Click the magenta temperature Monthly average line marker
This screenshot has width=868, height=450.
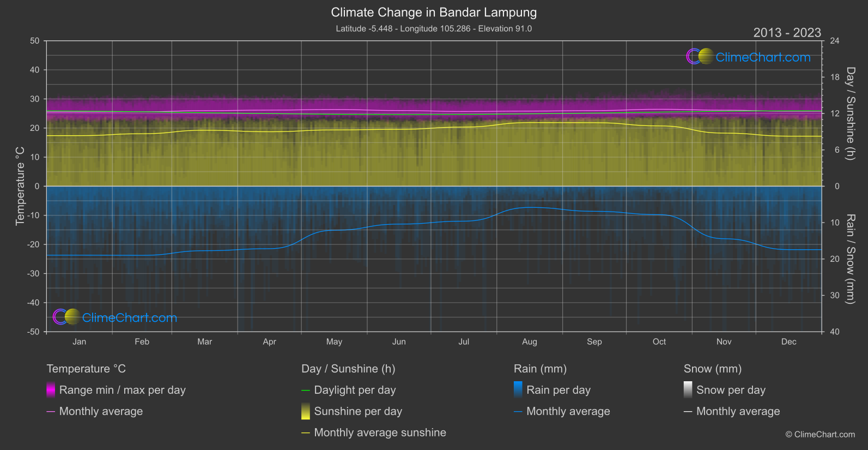(x=51, y=411)
